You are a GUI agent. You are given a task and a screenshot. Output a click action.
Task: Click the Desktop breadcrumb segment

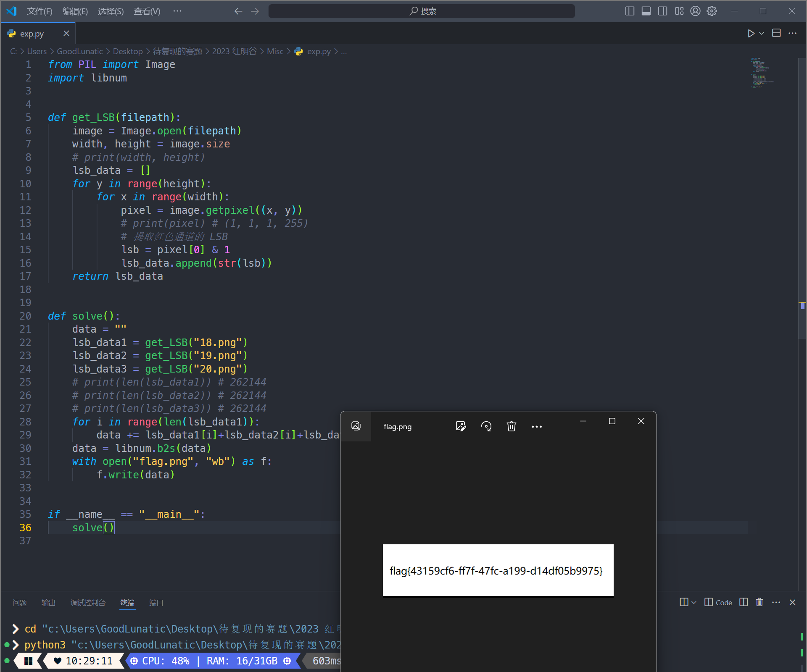128,51
